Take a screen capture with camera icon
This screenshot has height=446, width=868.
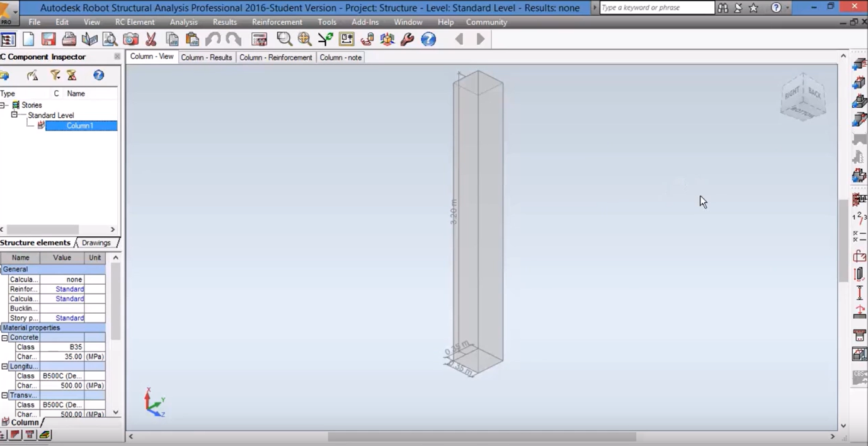pyautogui.click(x=130, y=39)
